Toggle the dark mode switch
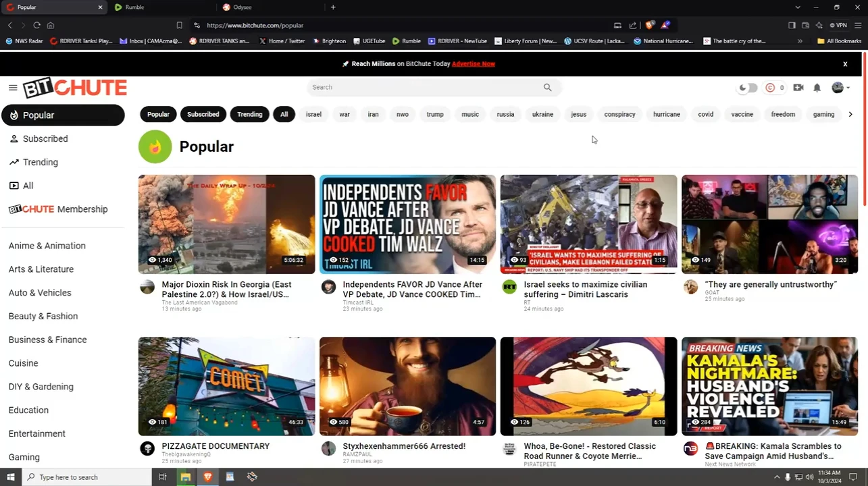Image resolution: width=868 pixels, height=486 pixels. coord(748,88)
